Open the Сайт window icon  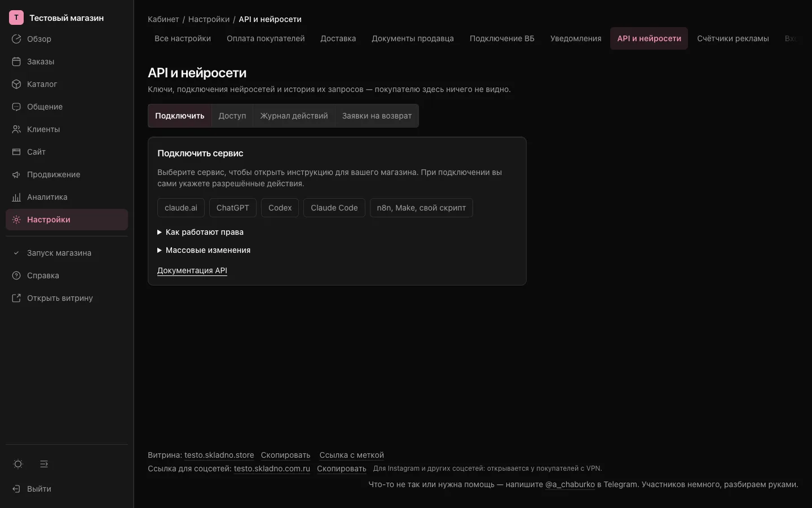[x=16, y=152]
